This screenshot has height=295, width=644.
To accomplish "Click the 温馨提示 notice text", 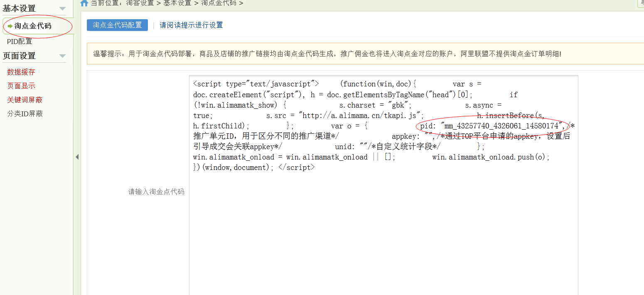I will [327, 54].
